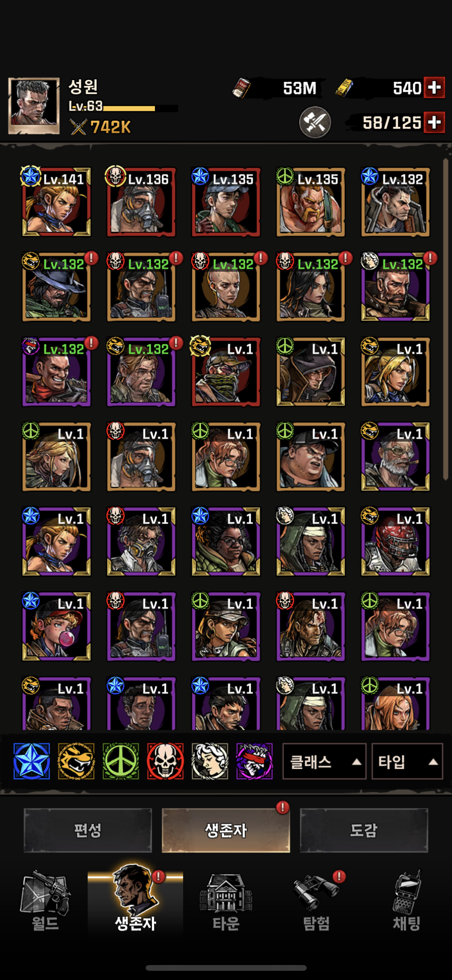Open the 타입 dropdown
452x980 pixels.
pyautogui.click(x=407, y=761)
